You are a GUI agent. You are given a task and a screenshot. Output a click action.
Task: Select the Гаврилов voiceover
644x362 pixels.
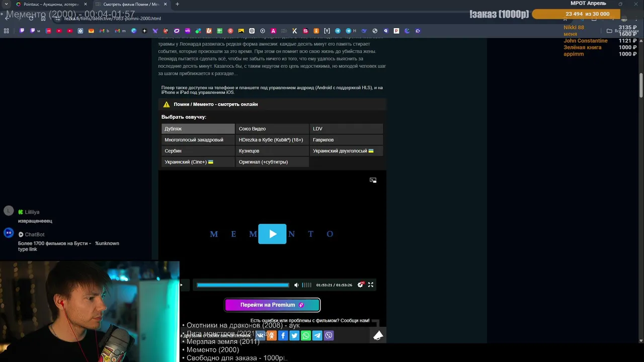click(x=346, y=140)
